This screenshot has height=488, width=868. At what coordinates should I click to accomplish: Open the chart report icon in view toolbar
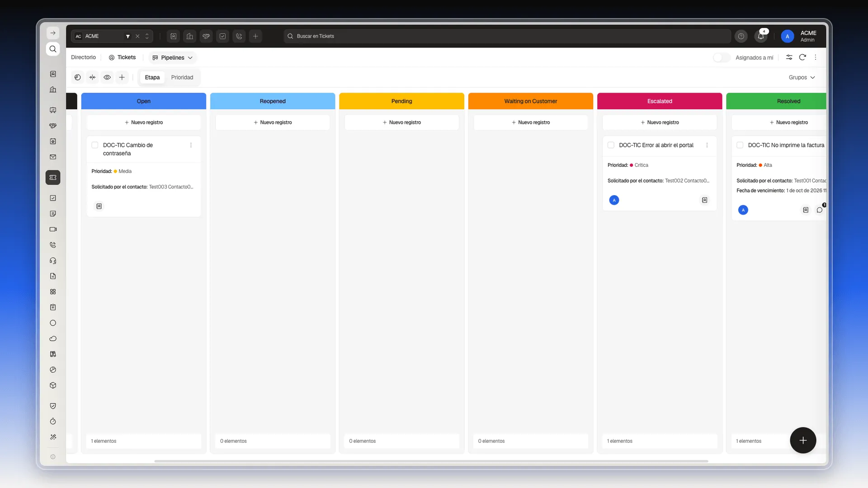78,77
